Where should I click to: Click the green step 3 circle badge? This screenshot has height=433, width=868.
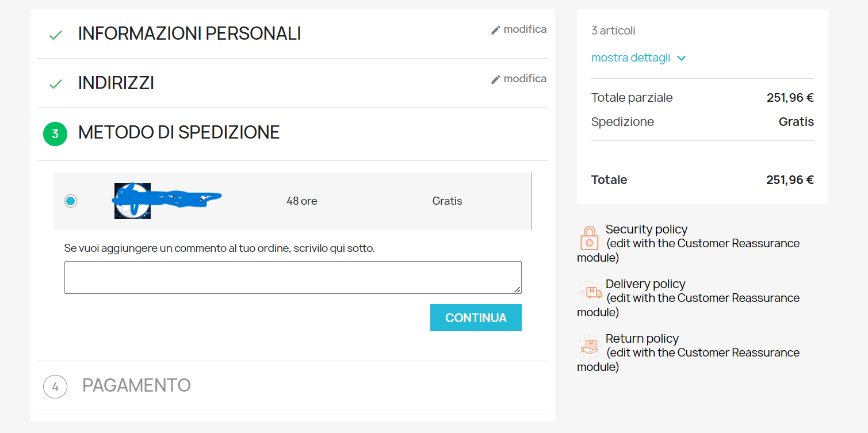(55, 134)
